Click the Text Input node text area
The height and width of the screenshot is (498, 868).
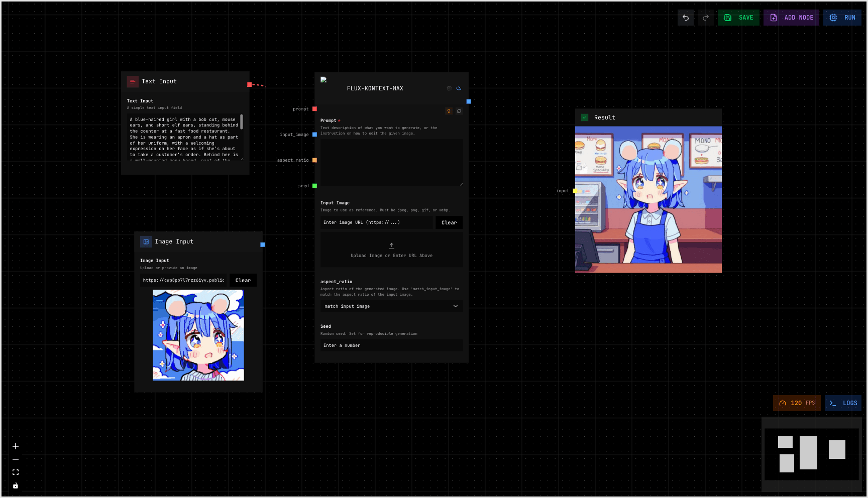tap(185, 137)
